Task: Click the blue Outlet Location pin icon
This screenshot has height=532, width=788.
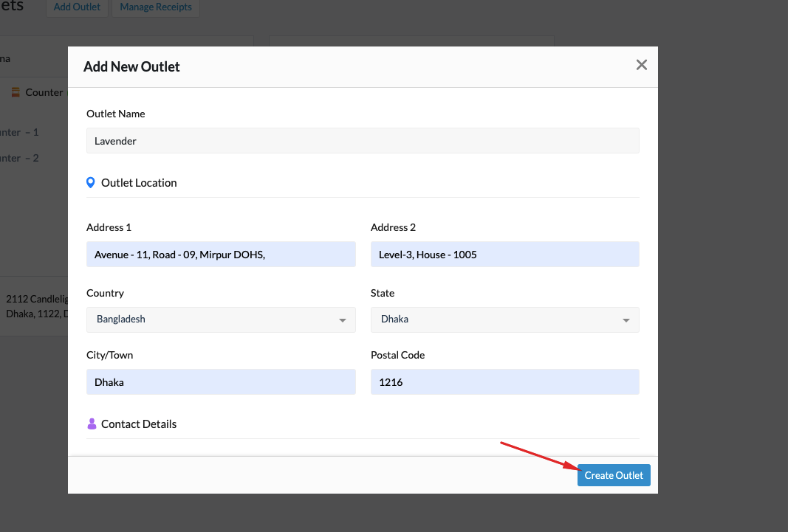Action: pos(90,182)
